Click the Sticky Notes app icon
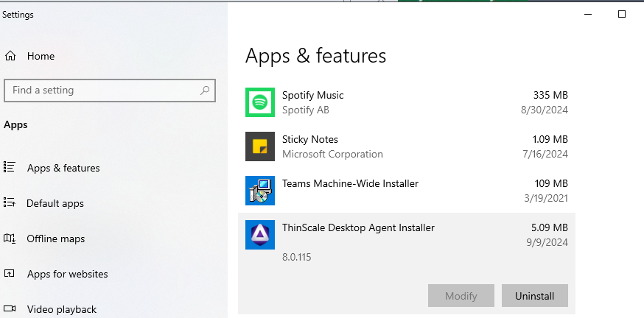This screenshot has height=318, width=644. tap(260, 146)
